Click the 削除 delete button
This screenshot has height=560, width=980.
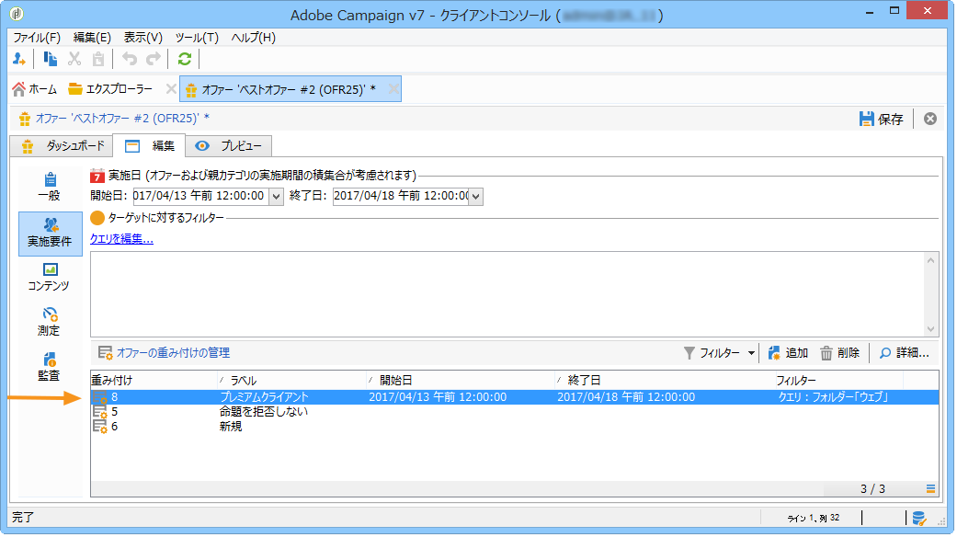[x=839, y=353]
